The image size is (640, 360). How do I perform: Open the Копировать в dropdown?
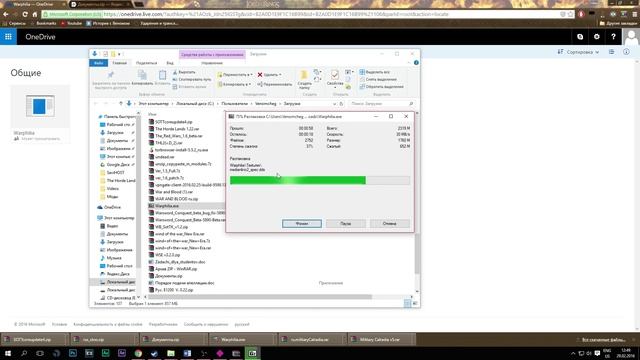[234, 84]
